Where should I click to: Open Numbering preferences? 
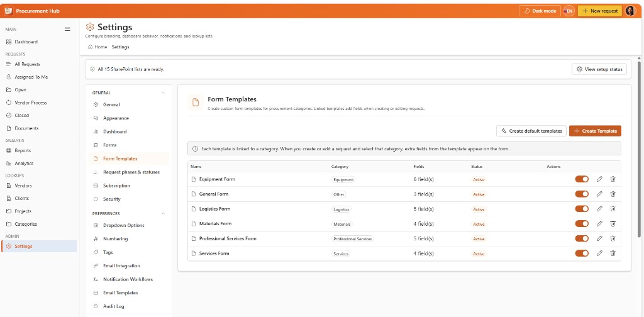point(128,239)
